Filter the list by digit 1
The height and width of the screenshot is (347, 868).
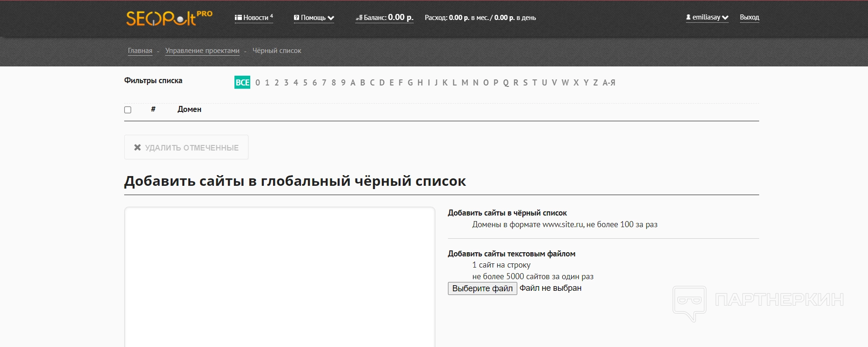click(x=267, y=83)
